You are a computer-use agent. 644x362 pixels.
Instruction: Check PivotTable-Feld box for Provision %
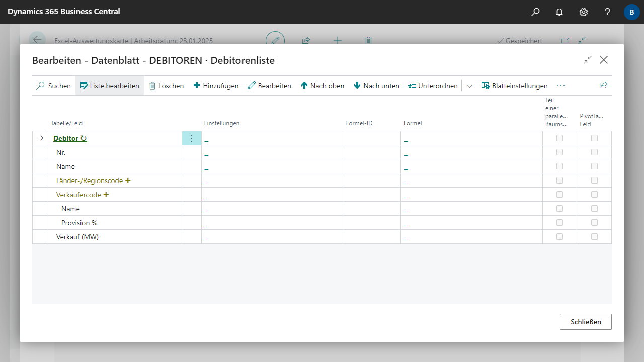coord(594,222)
